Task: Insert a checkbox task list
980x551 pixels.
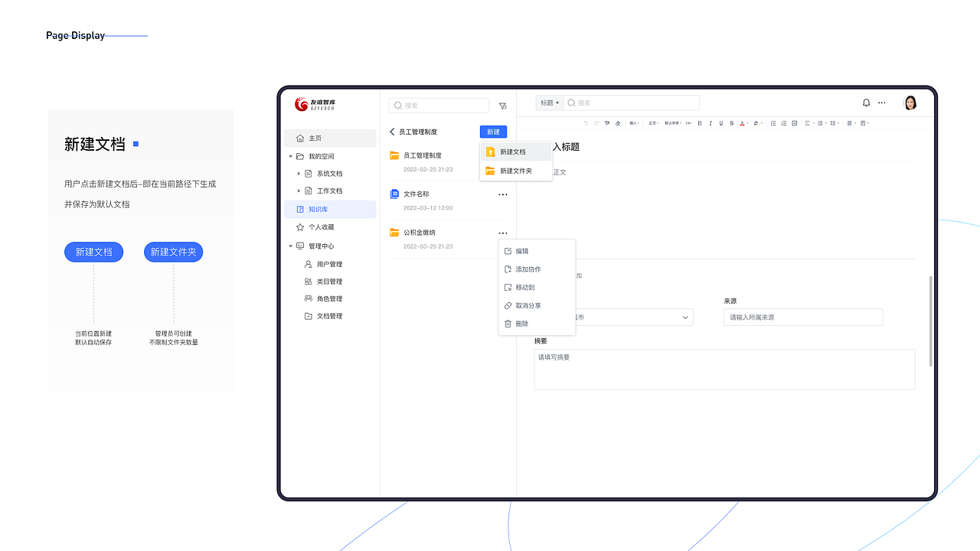Action: 795,123
